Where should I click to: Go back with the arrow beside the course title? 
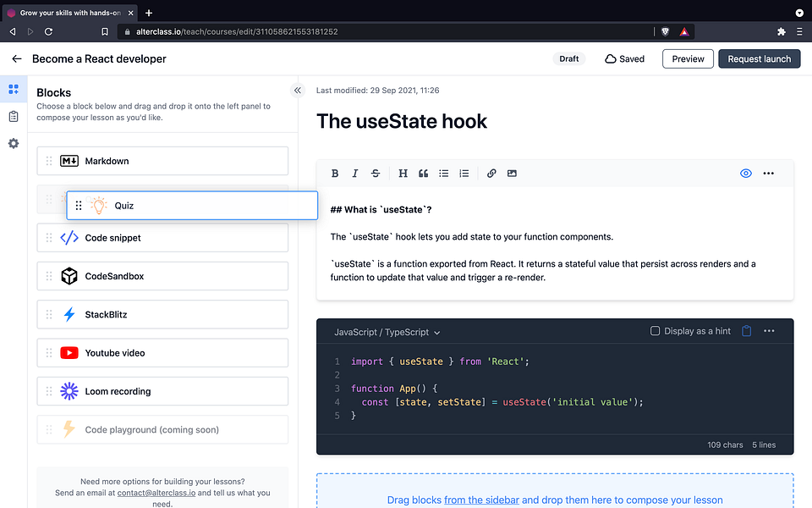[x=17, y=58]
